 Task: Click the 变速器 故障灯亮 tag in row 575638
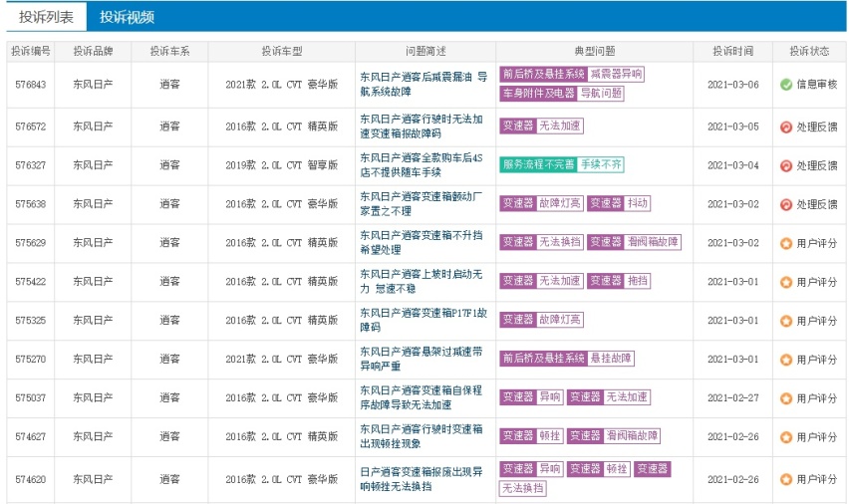coord(541,203)
